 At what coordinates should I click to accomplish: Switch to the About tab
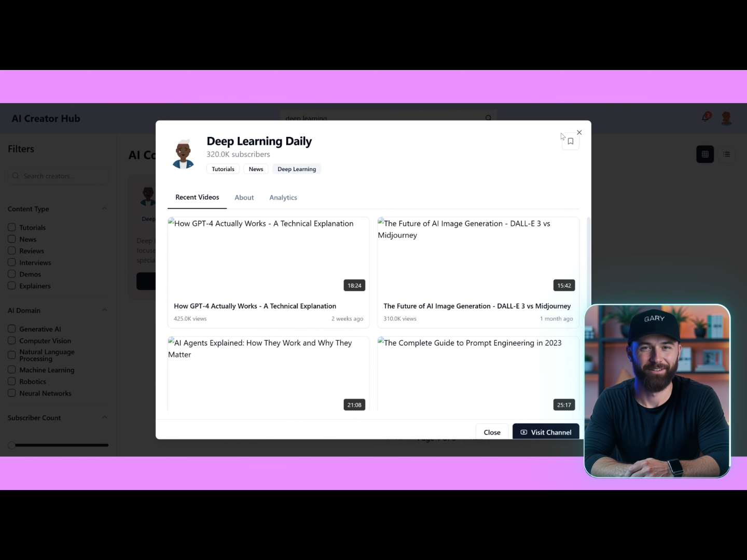244,198
